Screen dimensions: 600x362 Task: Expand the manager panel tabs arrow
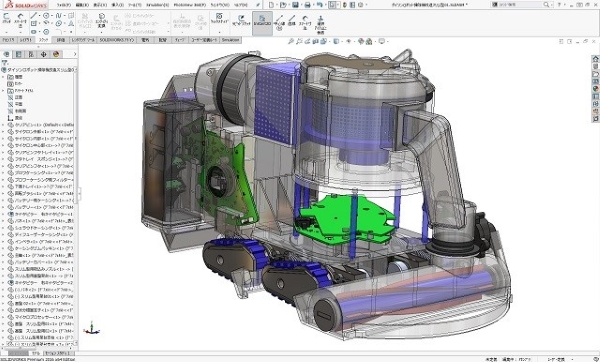tap(75, 54)
